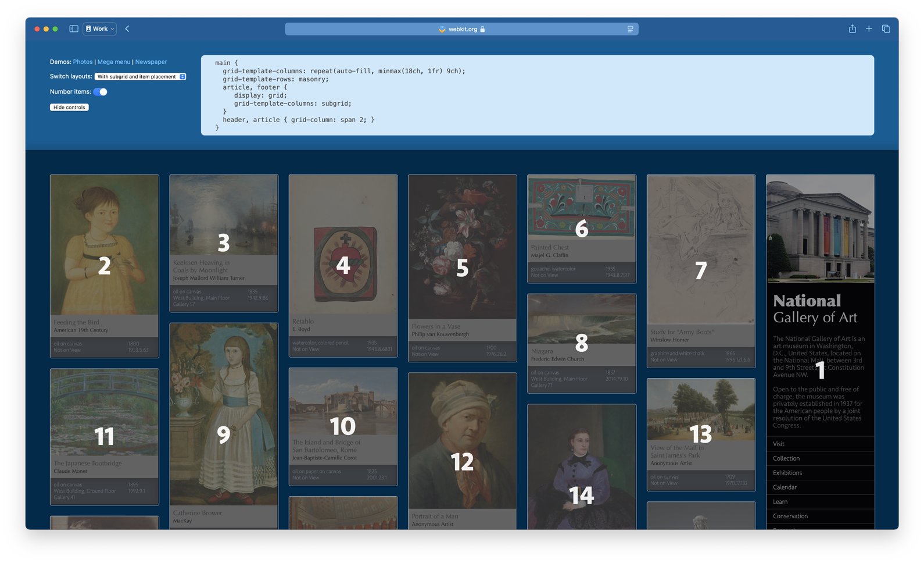Image resolution: width=924 pixels, height=563 pixels.
Task: Select View of the Mall in Saint James's Park card
Action: pyautogui.click(x=701, y=434)
